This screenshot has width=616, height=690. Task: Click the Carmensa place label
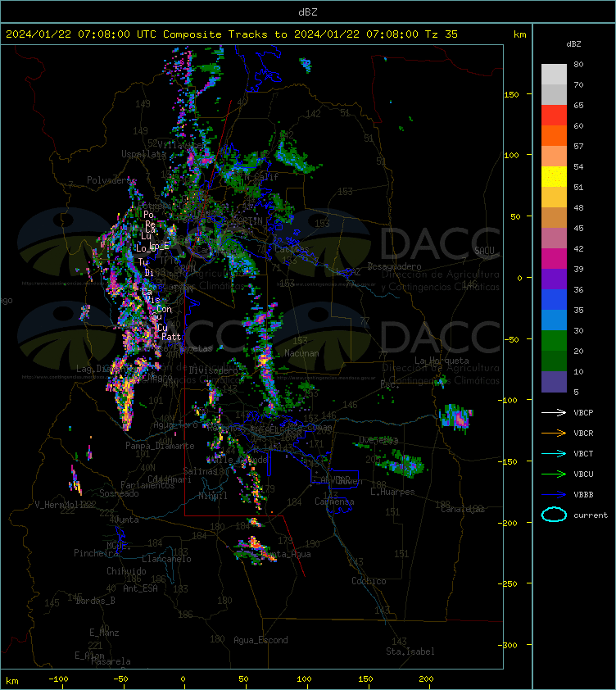[334, 502]
